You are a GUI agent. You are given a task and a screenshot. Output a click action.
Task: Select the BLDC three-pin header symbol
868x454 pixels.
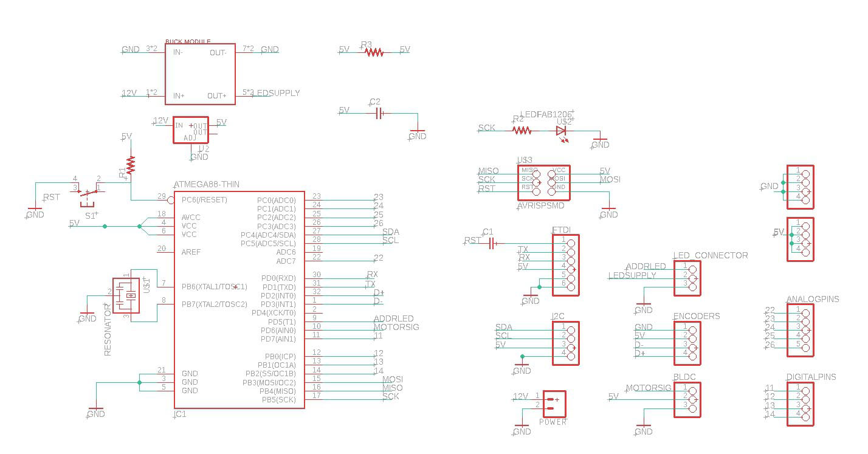(687, 399)
